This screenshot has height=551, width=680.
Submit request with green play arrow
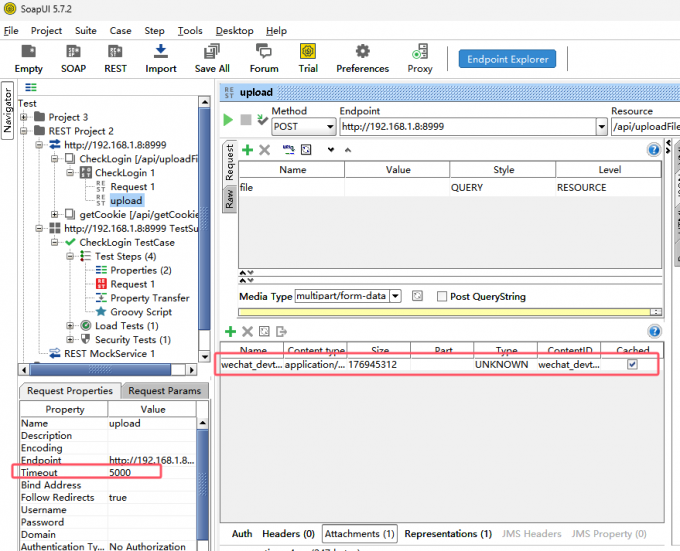click(x=228, y=120)
